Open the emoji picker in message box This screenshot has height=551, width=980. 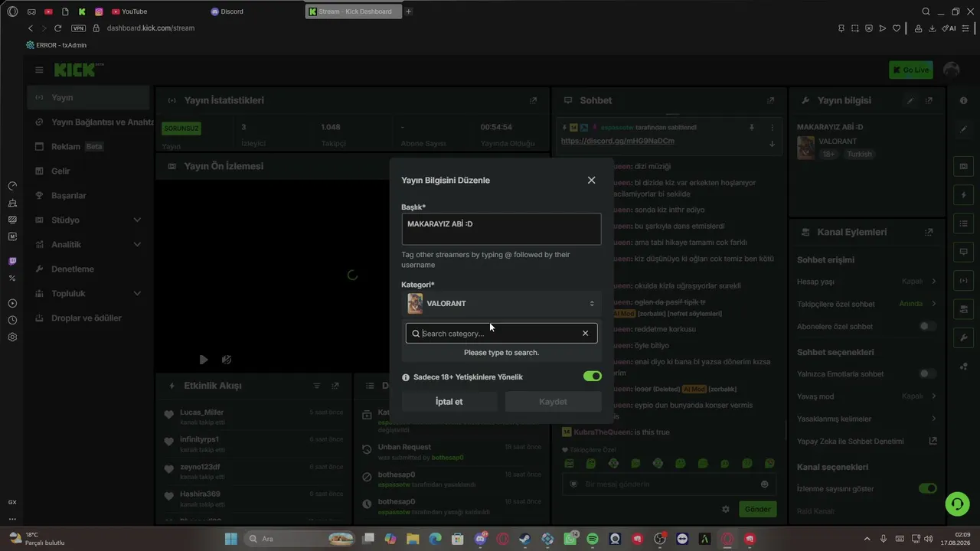point(764,484)
